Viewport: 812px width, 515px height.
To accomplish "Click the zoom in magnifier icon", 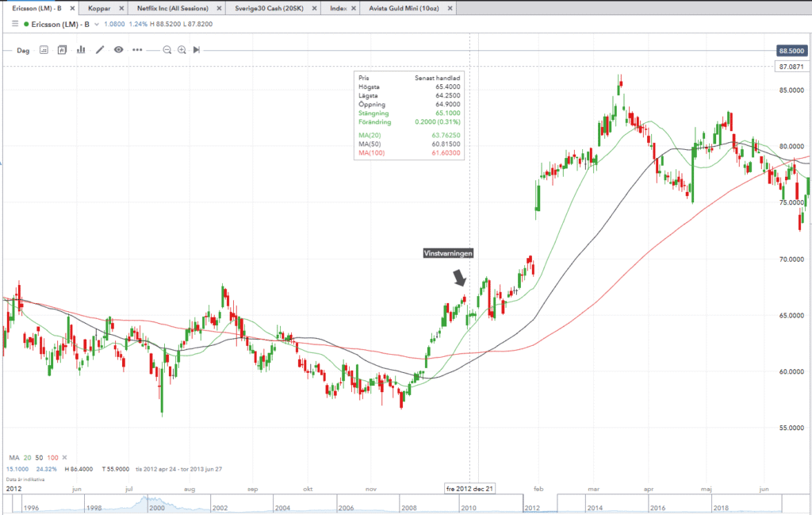I will (x=182, y=49).
